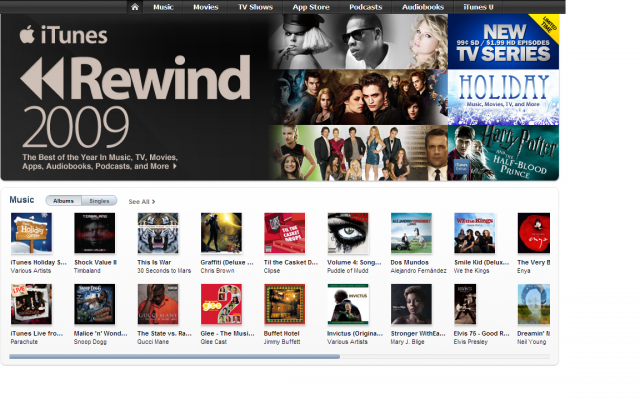Screen dimensions: 640x400
Task: Click the Music section heading
Action: [22, 200]
